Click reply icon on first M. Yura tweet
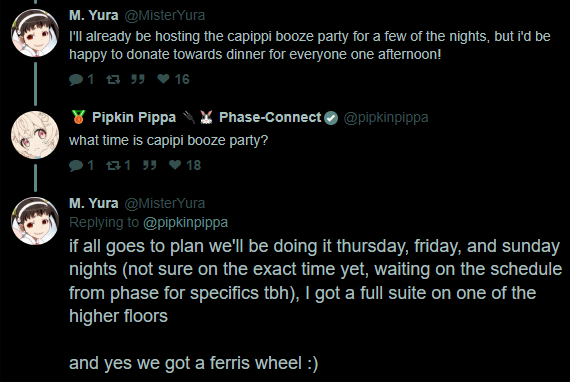 [x=76, y=79]
